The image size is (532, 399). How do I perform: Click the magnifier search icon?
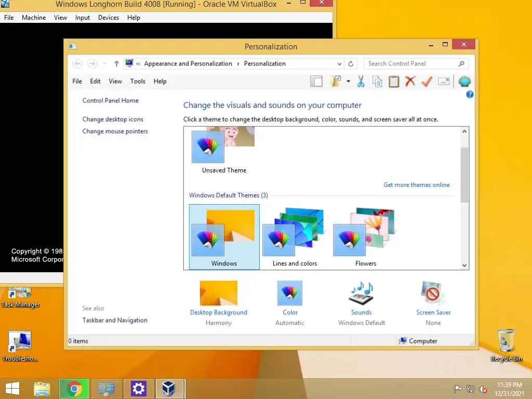pyautogui.click(x=461, y=64)
